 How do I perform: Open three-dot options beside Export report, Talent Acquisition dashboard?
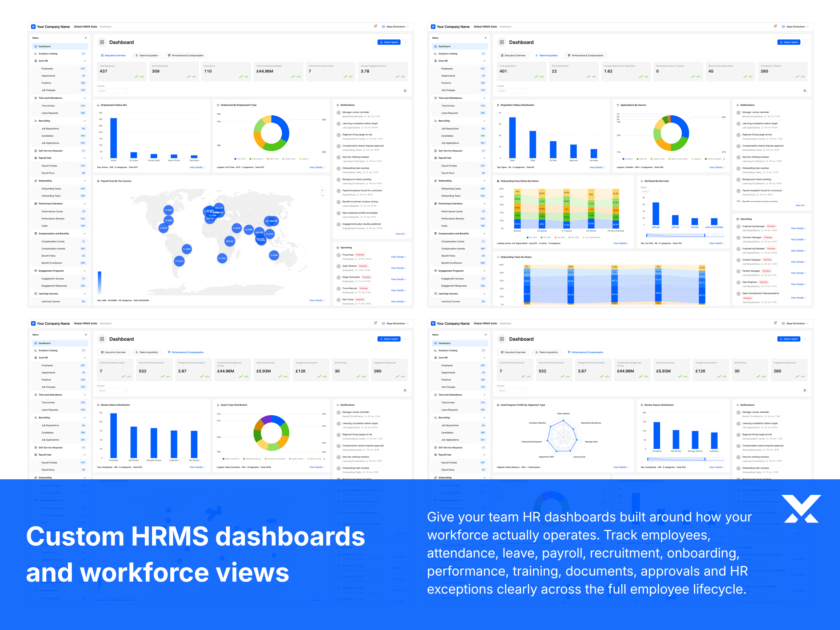pos(805,42)
